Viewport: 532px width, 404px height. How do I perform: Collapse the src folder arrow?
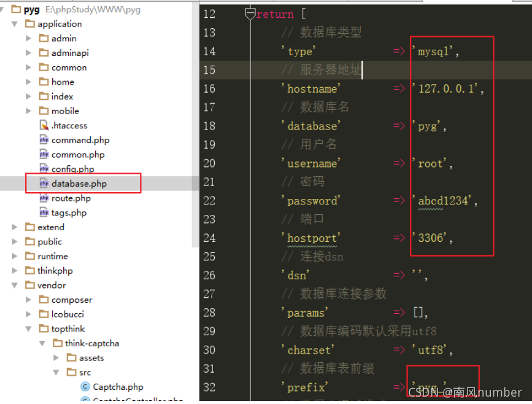[x=56, y=373]
